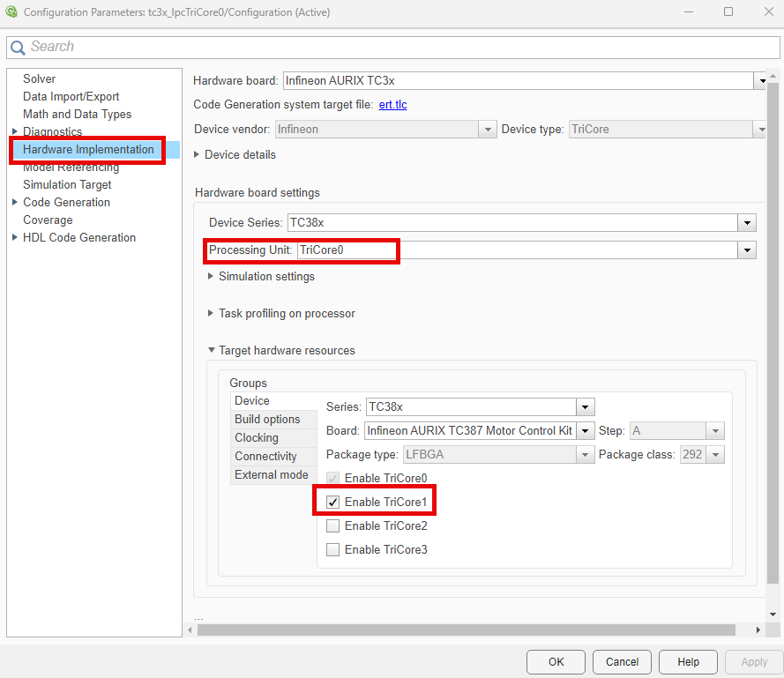Image resolution: width=784 pixels, height=678 pixels.
Task: Click the Help button
Action: coord(688,661)
